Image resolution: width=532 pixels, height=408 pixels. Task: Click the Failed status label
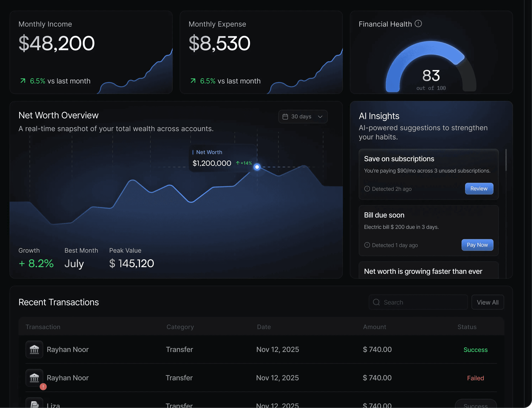[475, 378]
